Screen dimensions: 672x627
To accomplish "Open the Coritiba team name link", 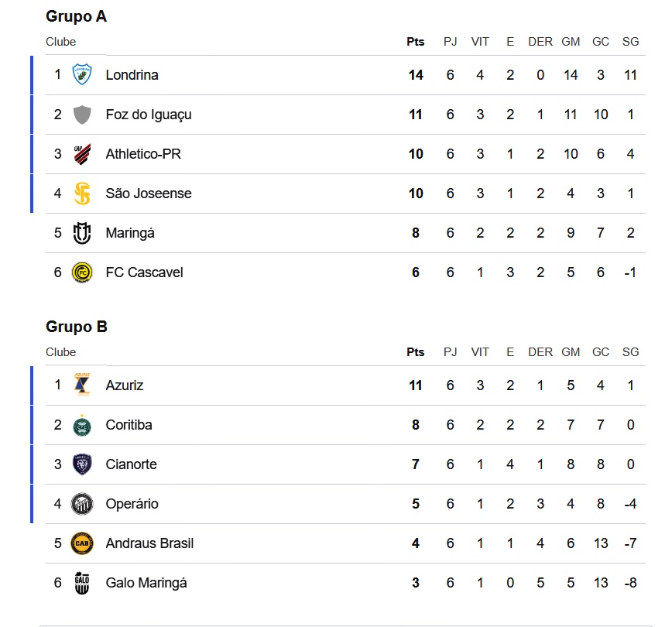I will 129,425.
